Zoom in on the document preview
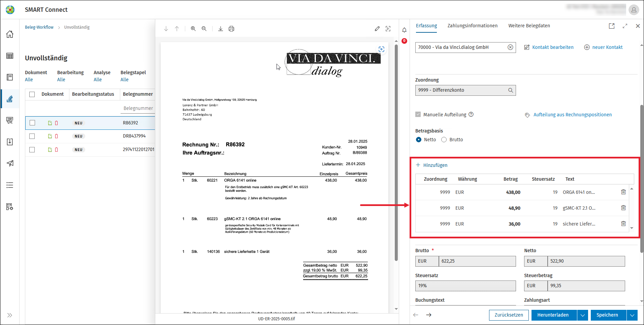 (193, 29)
